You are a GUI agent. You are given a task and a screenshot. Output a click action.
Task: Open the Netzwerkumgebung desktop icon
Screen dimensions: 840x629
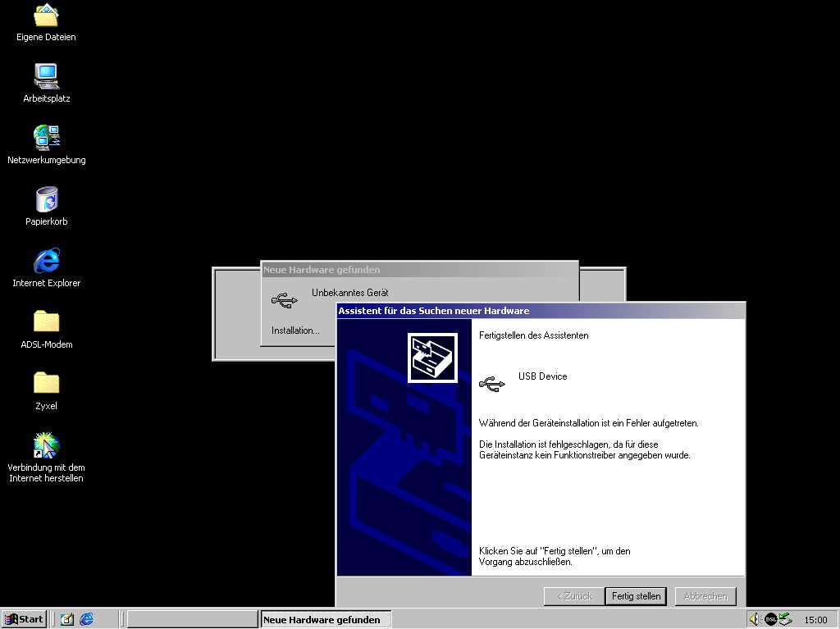pos(46,138)
